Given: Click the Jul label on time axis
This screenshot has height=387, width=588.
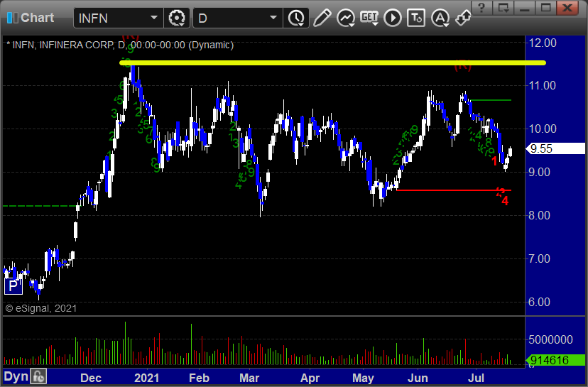Looking at the screenshot, I should click(x=477, y=378).
